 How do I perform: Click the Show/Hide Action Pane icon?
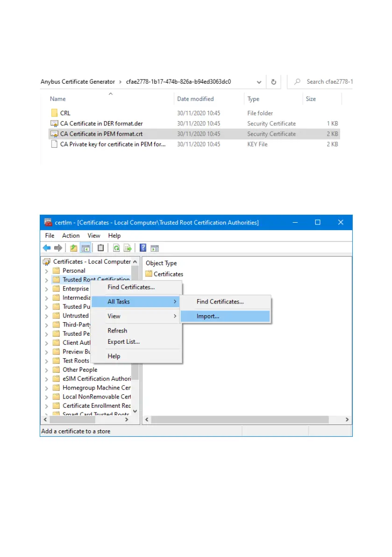[155, 248]
